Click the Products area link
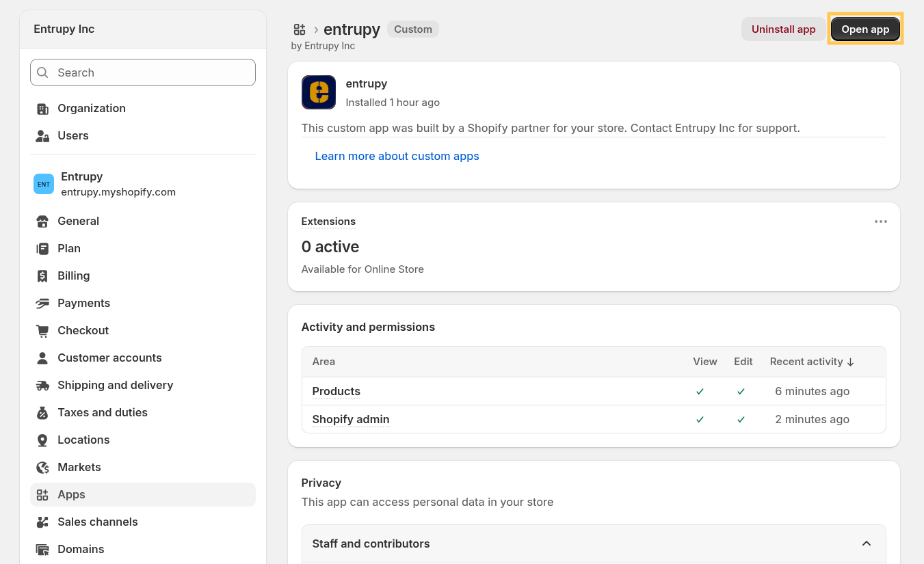The height and width of the screenshot is (564, 924). click(x=336, y=392)
